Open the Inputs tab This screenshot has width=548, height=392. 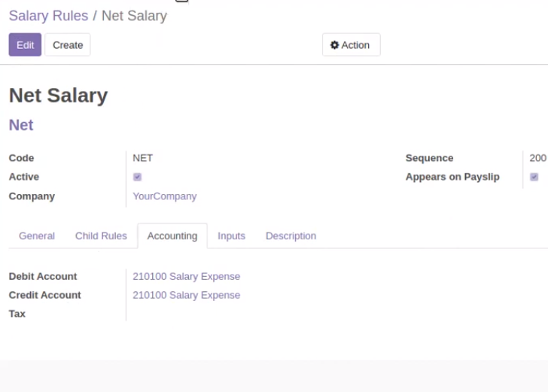pos(231,236)
